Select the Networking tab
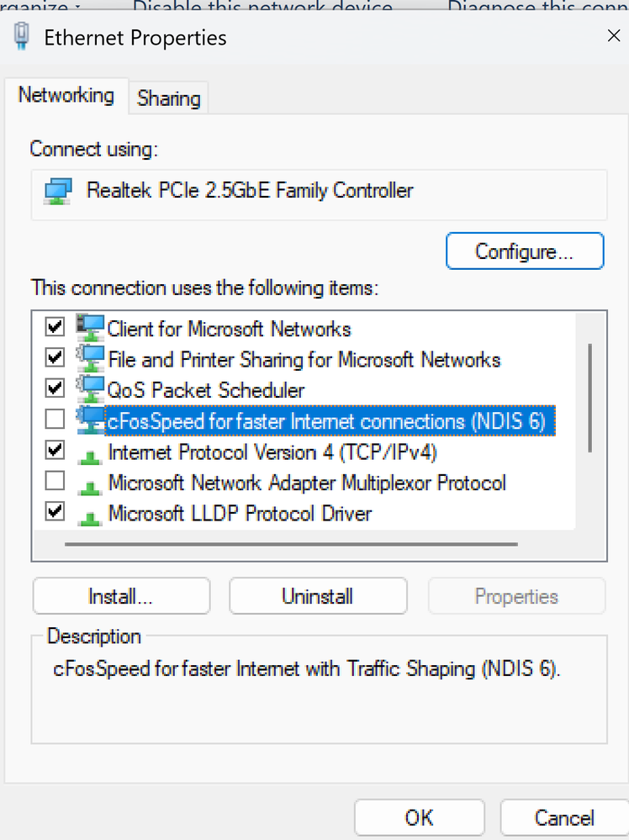Image resolution: width=629 pixels, height=840 pixels. tap(66, 95)
